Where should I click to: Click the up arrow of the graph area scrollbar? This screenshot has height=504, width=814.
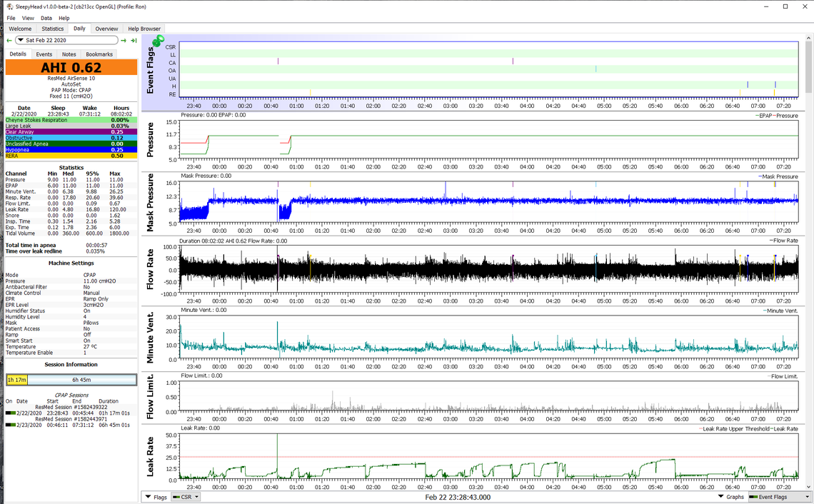[x=809, y=38]
